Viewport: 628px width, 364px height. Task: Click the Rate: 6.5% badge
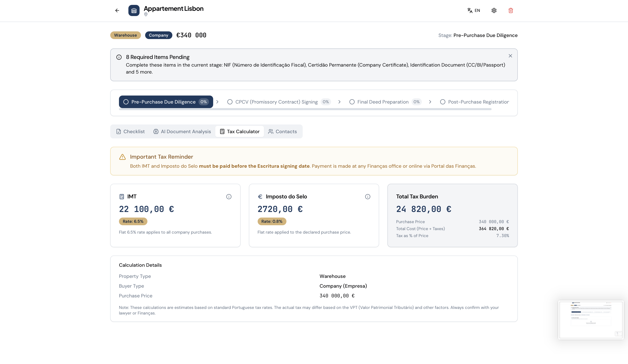coord(133,221)
